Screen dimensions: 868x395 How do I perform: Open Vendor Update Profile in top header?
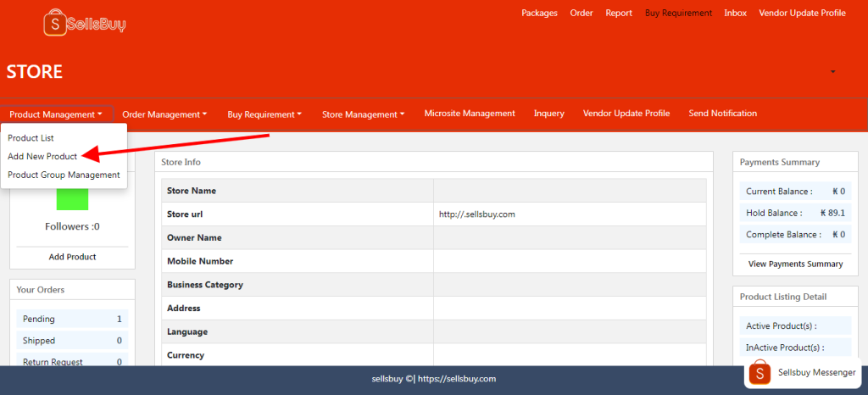pos(802,13)
